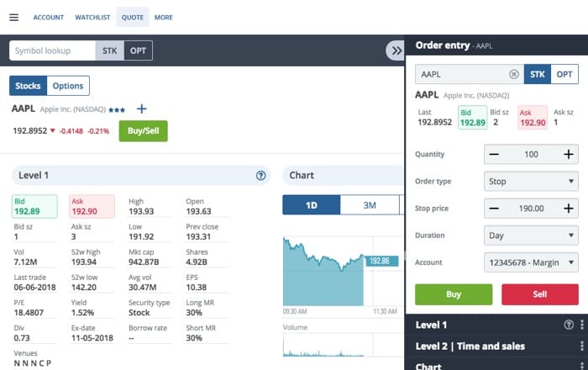Click the Prev close value 193.31
The image size is (588, 370).
click(198, 237)
